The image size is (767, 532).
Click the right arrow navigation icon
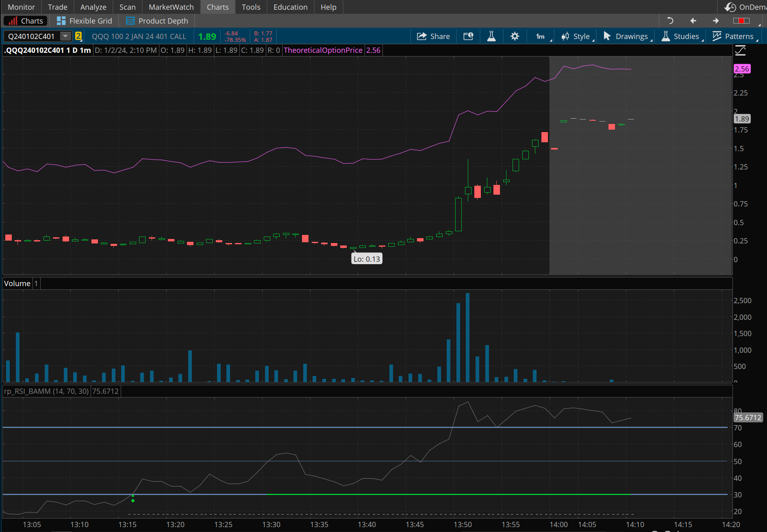(716, 21)
